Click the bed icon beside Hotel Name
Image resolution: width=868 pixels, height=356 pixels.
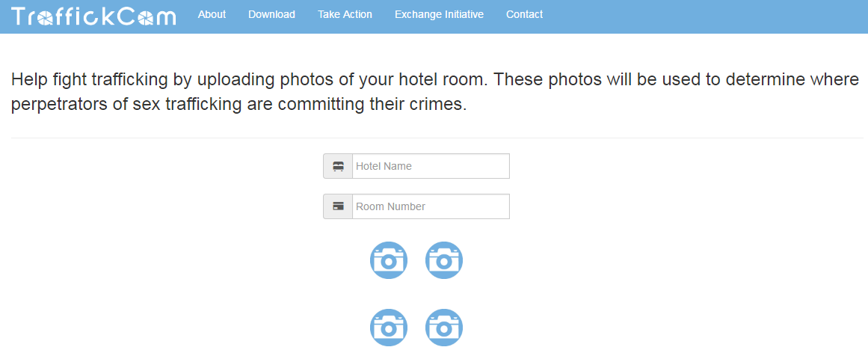coord(338,166)
